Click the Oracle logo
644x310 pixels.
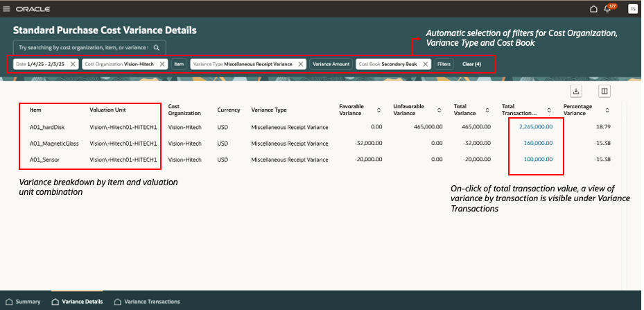tap(33, 9)
